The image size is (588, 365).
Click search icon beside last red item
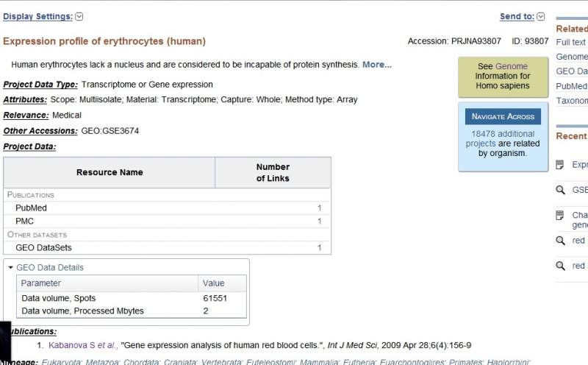560,266
